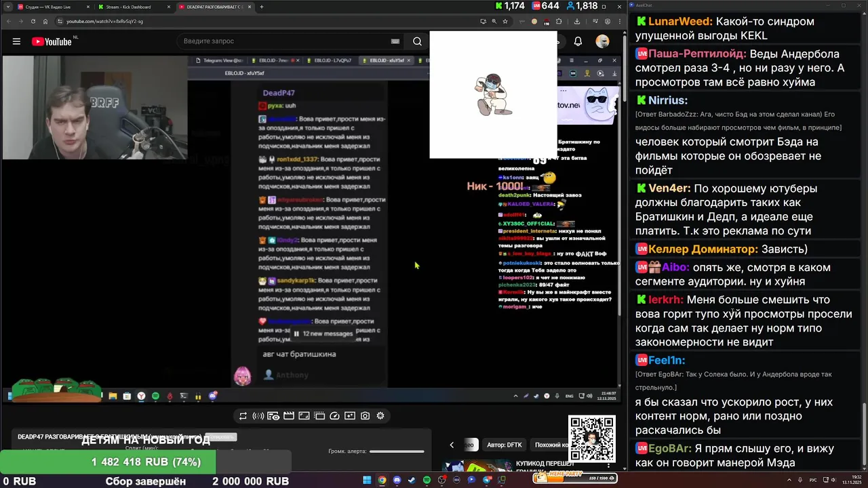Toggle the cinema eye filter icon
Viewport: 868px width, 488px height.
pyautogui.click(x=273, y=416)
